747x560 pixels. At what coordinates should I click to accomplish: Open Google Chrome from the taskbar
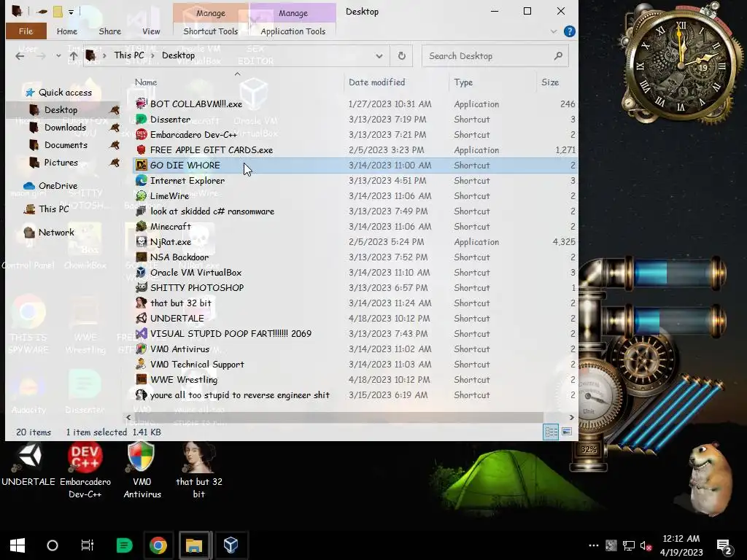click(x=158, y=545)
